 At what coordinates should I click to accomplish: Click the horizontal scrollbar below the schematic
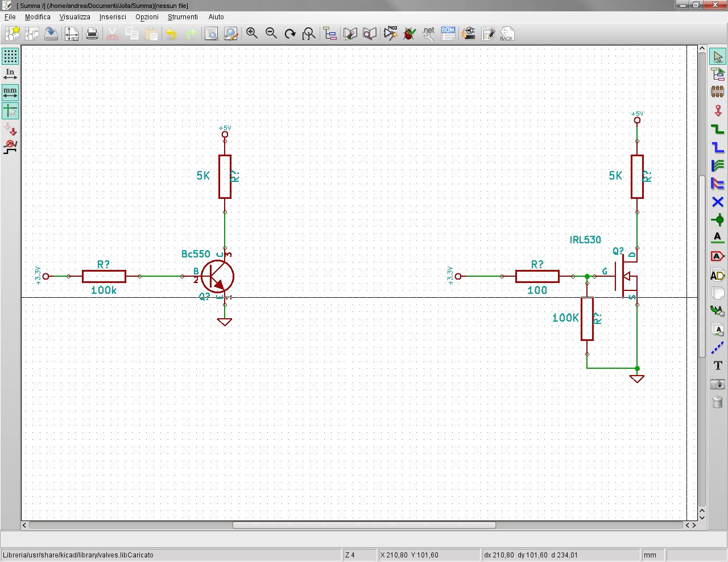pos(364,525)
